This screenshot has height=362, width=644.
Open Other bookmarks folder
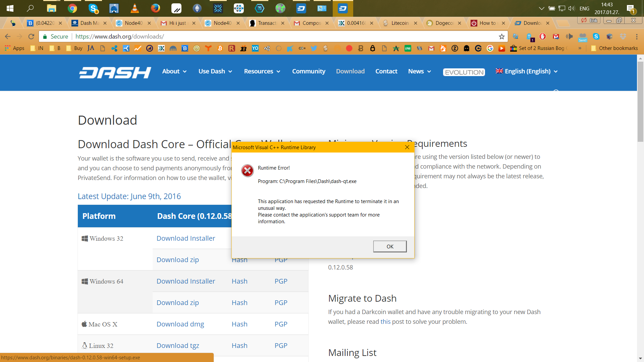(x=614, y=48)
